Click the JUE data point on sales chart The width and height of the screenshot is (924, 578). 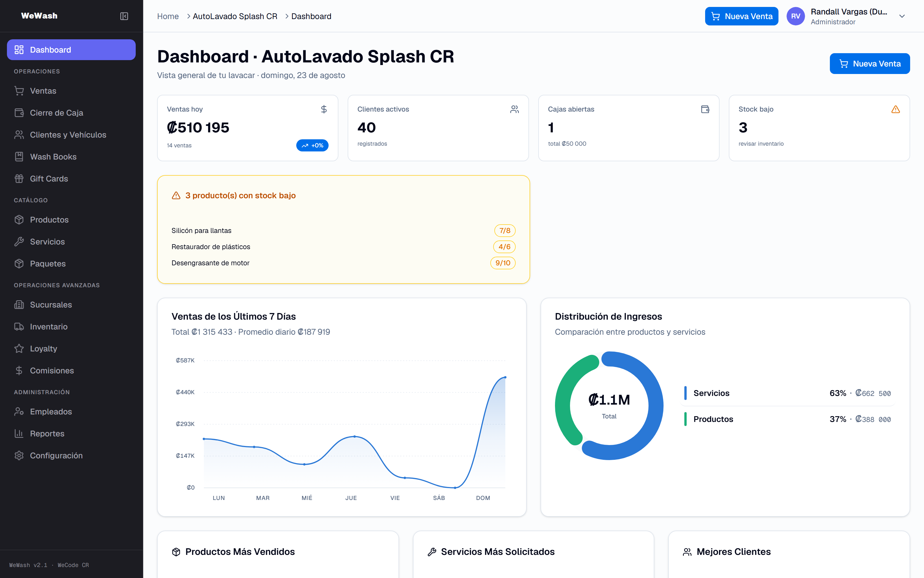(x=355, y=436)
